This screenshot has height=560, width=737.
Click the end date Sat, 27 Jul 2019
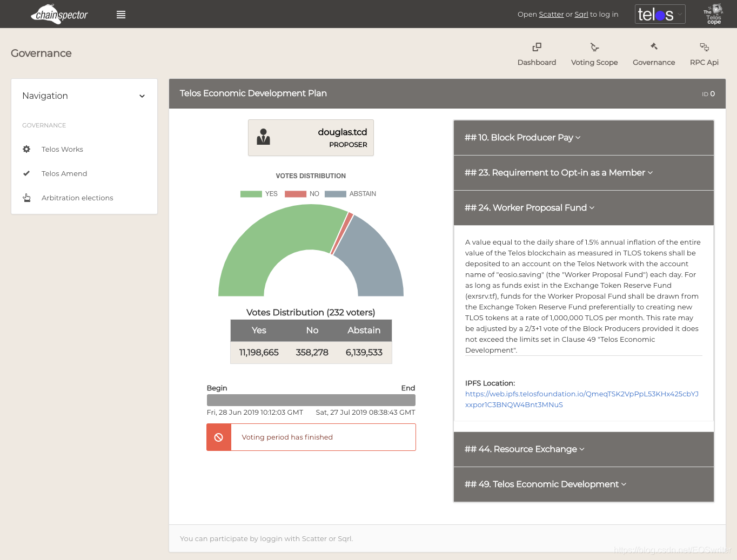pos(365,413)
